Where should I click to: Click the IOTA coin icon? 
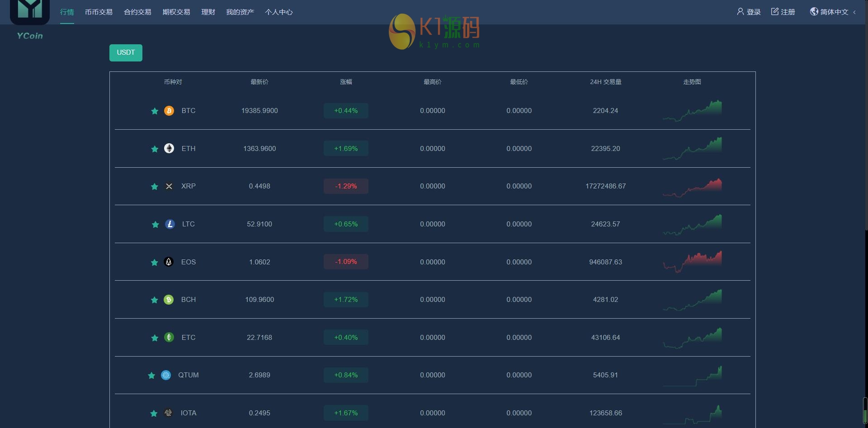click(168, 413)
